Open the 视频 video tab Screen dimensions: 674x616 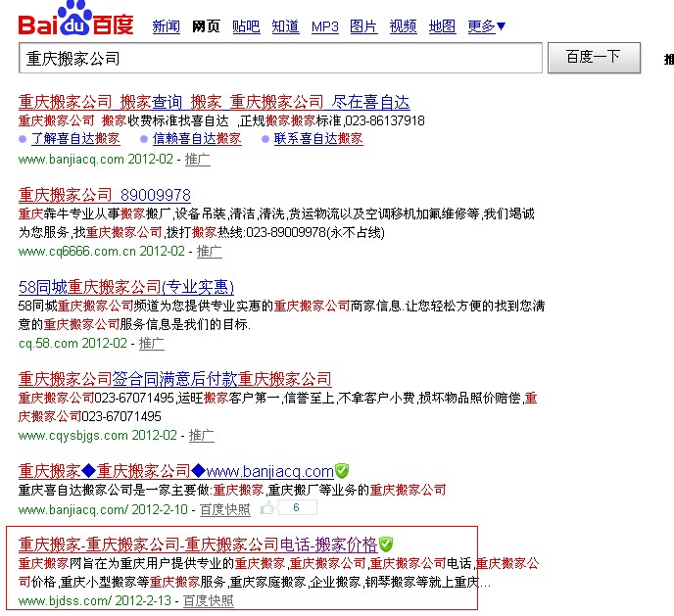coord(403,26)
